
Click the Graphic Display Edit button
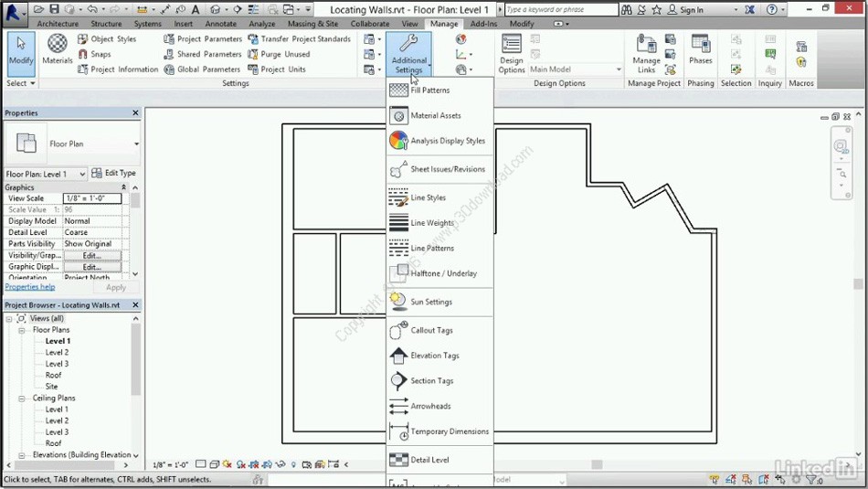click(92, 267)
